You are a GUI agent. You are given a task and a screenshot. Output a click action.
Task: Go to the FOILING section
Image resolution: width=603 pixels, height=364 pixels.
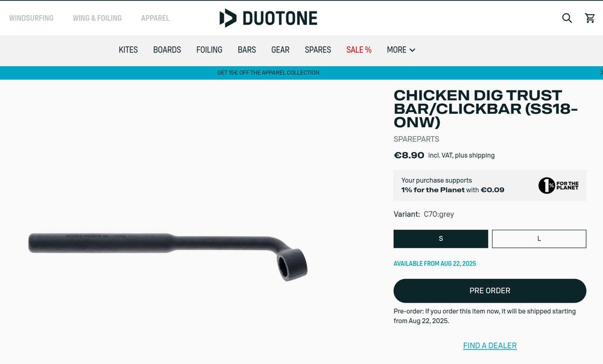click(209, 50)
